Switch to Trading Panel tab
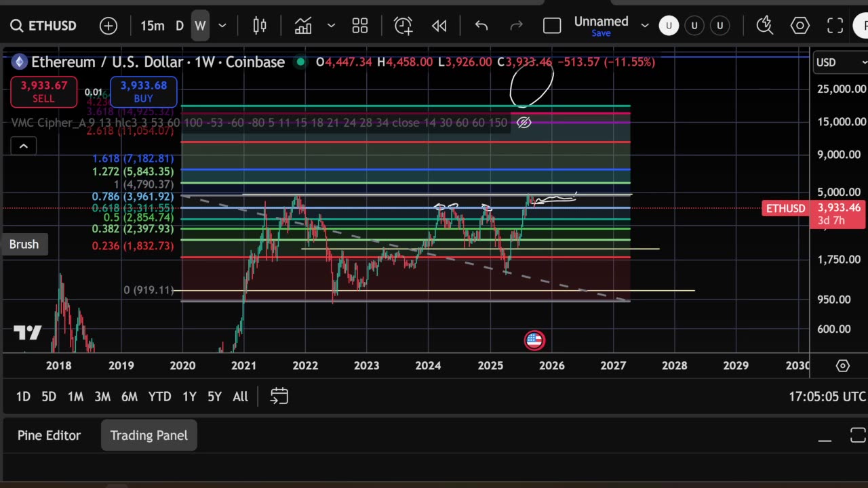The image size is (868, 488). [x=149, y=435]
